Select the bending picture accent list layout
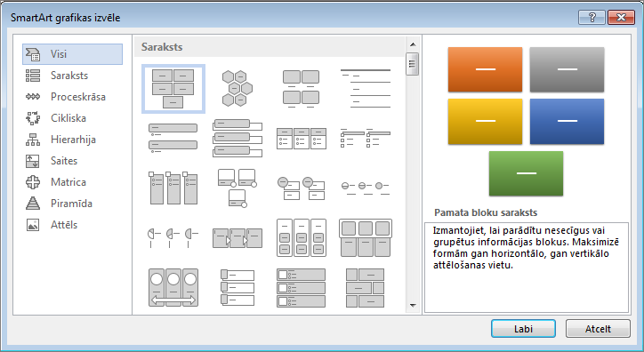Screen dimensions: 644x352 point(237,188)
